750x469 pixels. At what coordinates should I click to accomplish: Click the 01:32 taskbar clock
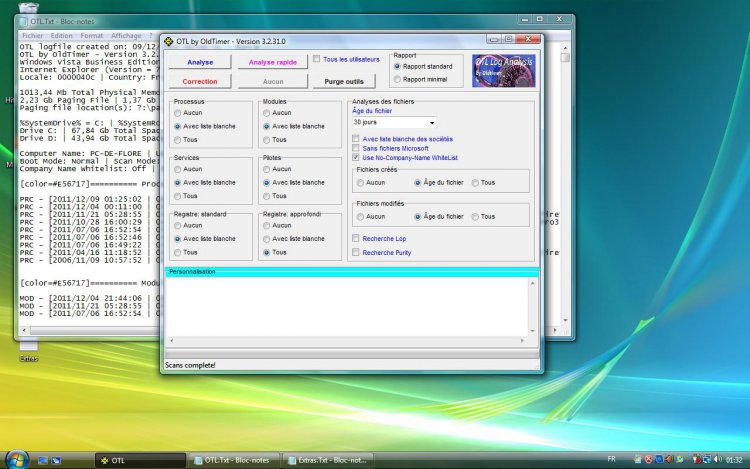pyautogui.click(x=734, y=460)
